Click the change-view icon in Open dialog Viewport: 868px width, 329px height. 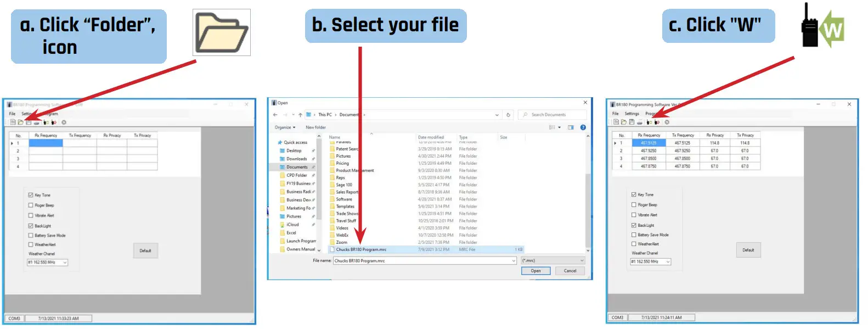coord(552,127)
